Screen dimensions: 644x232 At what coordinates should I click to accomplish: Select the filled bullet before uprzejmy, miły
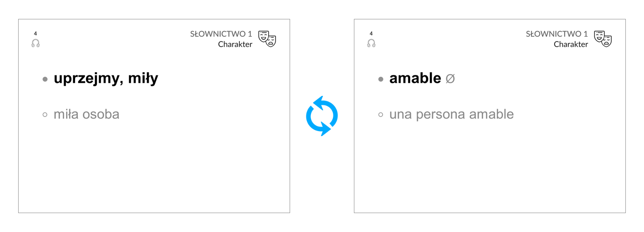click(45, 79)
